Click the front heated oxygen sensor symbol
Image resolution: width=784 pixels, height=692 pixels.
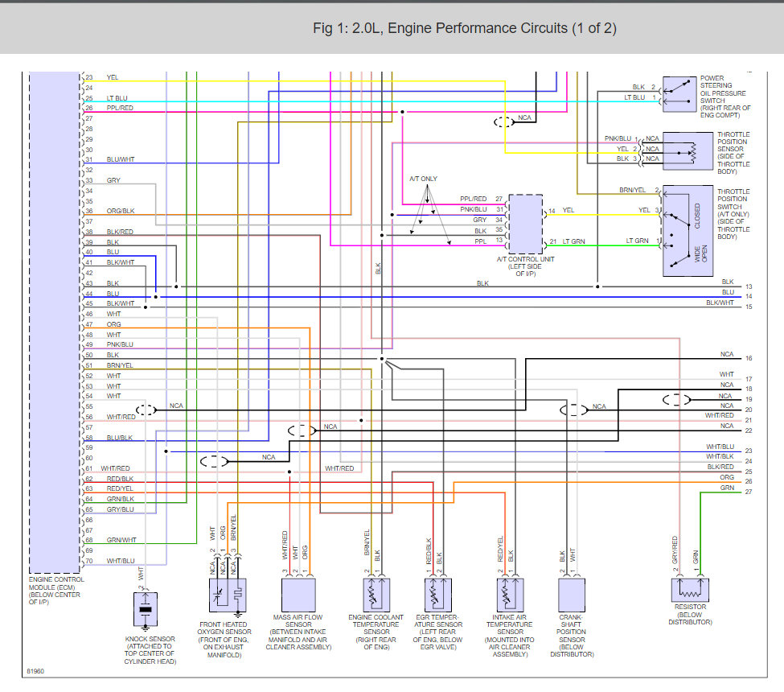click(x=228, y=595)
